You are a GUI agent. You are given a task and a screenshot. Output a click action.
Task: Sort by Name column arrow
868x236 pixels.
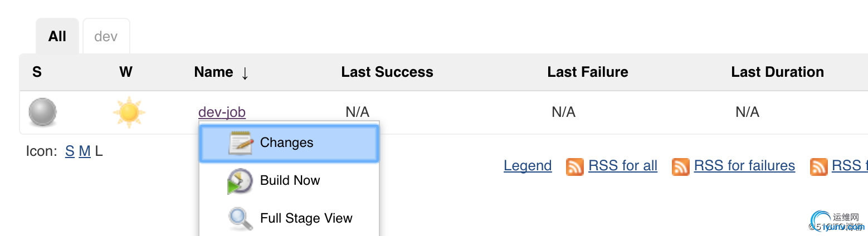coord(245,73)
